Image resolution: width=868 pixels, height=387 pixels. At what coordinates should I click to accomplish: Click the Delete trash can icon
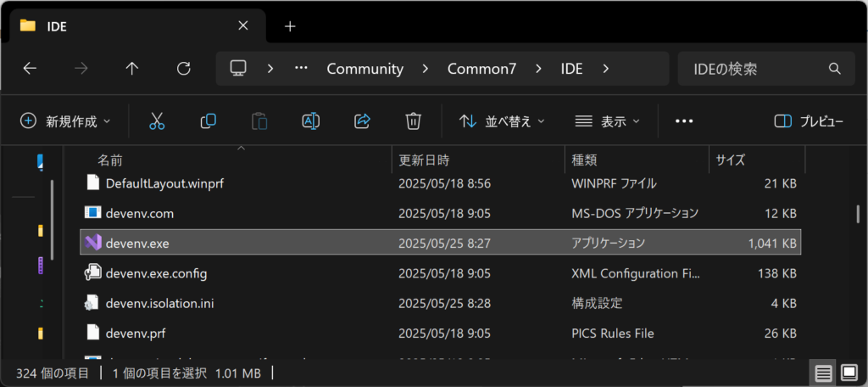tap(414, 121)
